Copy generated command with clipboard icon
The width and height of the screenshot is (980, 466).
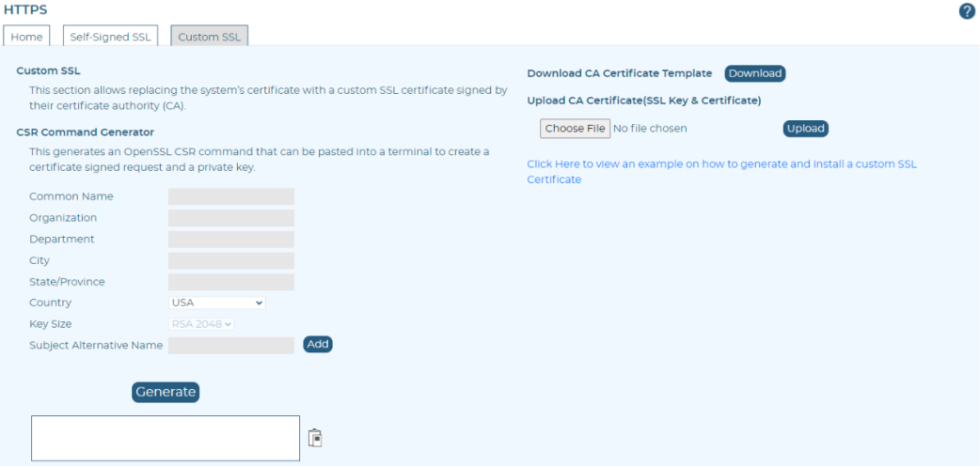click(x=316, y=437)
